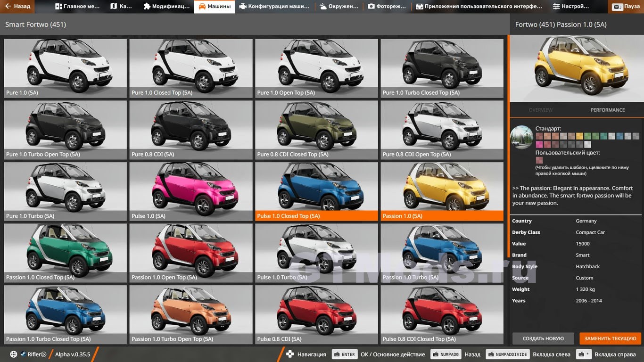Click the globe icon in the status bar
Screen dimensions: 644x362
pos(13,354)
